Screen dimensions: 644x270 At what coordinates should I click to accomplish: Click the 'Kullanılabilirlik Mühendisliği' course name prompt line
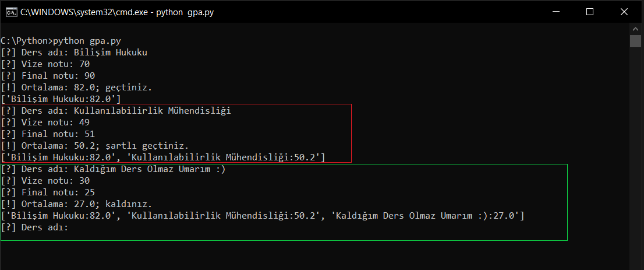tap(116, 111)
